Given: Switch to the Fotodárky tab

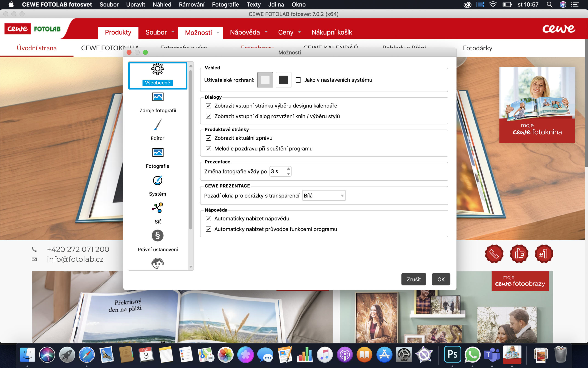Looking at the screenshot, I should [478, 48].
